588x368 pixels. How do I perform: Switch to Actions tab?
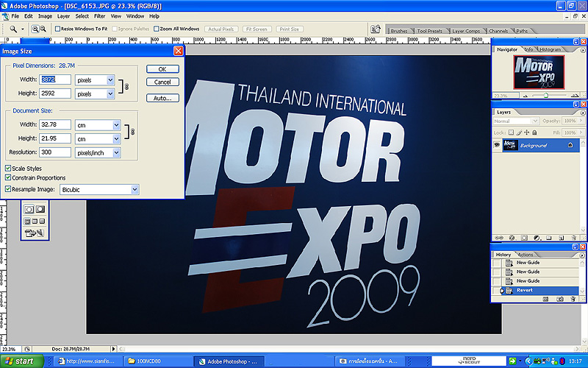(526, 255)
